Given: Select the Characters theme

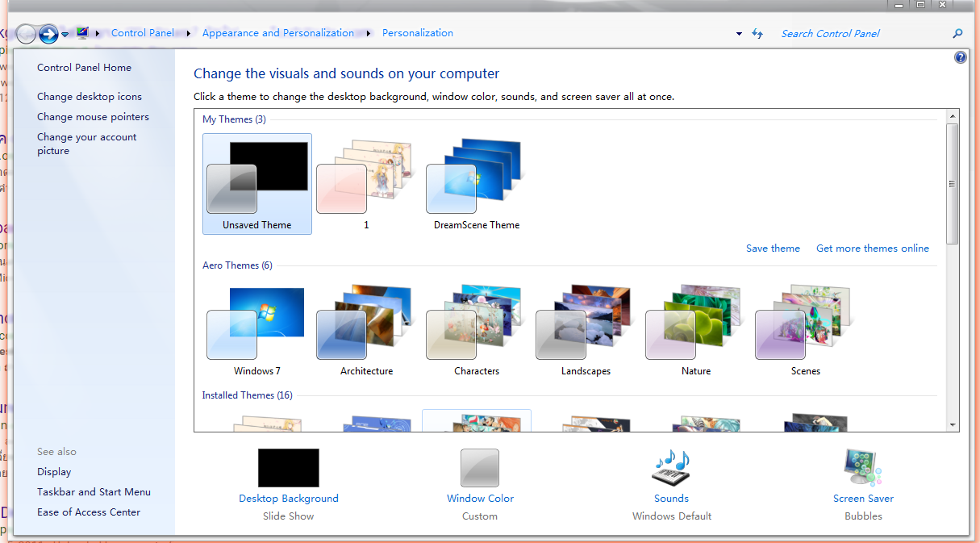Looking at the screenshot, I should coord(476,331).
